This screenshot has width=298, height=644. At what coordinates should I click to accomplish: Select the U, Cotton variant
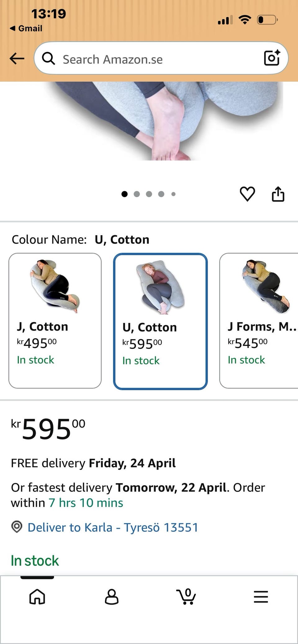pyautogui.click(x=160, y=321)
